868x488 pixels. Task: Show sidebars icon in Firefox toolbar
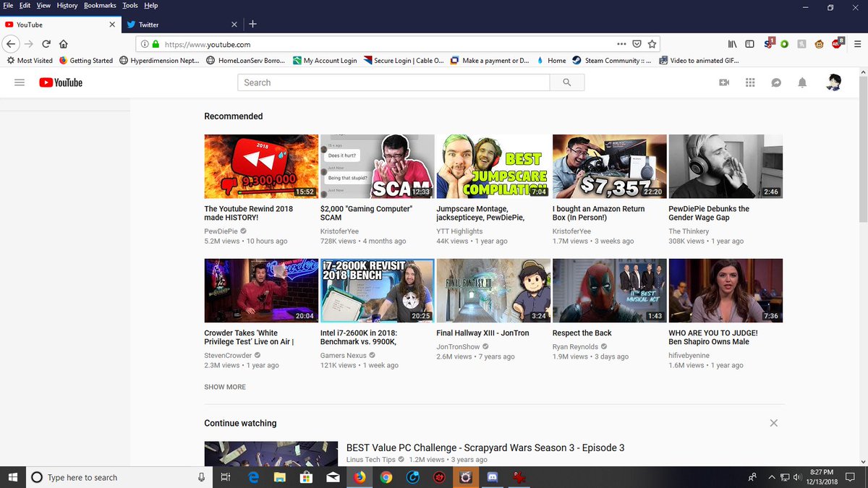[750, 43]
